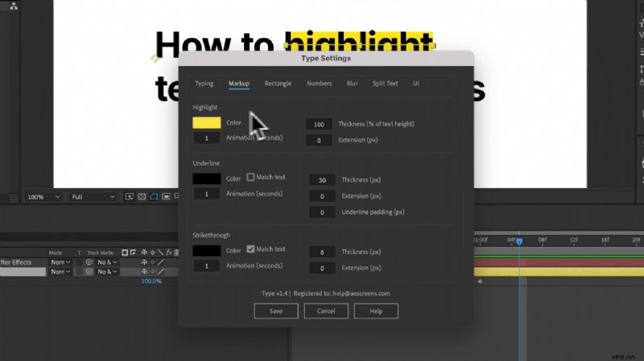
Task: Open blend mode dropdown on After Effects layer
Action: [x=60, y=262]
